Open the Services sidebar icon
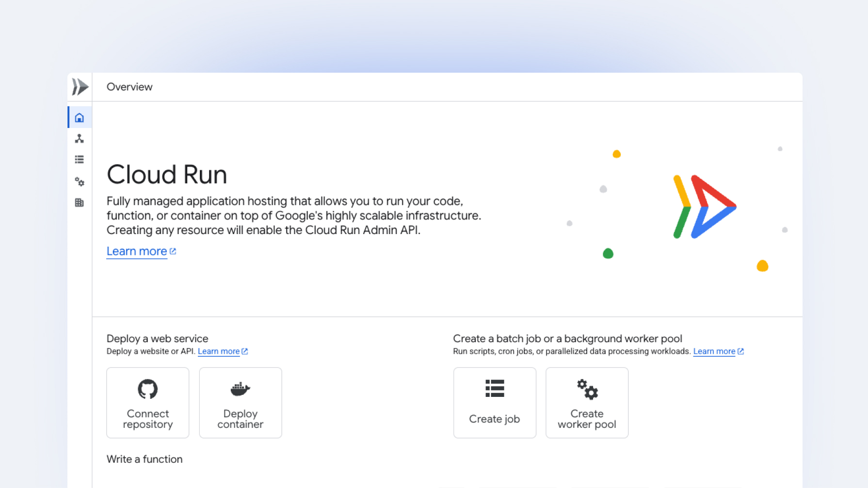Screen dimensions: 868x488 pos(80,139)
